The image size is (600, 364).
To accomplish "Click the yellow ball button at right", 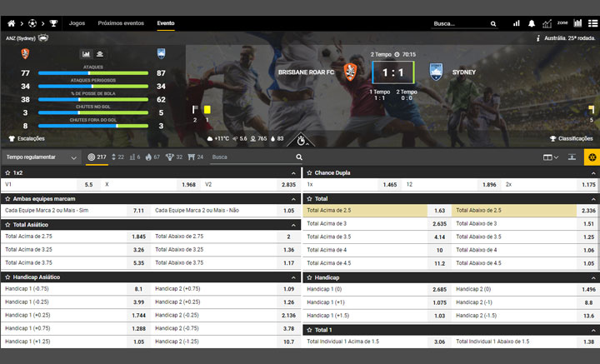I will 592,157.
